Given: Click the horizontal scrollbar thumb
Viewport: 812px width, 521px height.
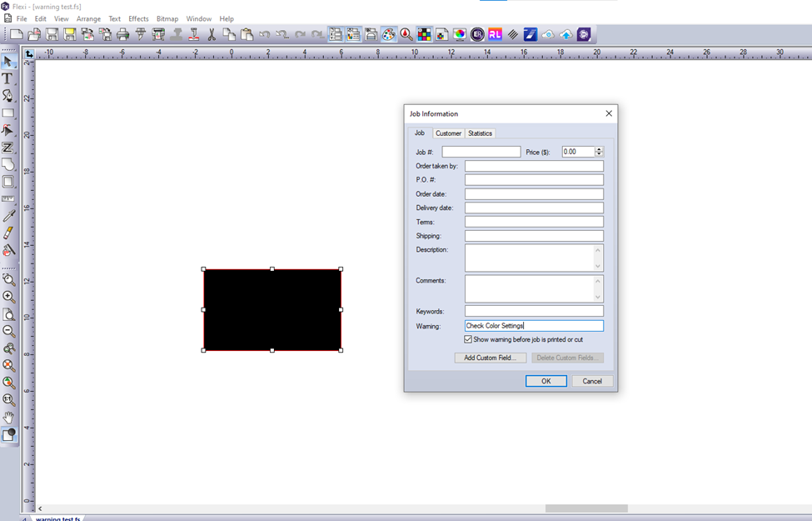Looking at the screenshot, I should pos(586,508).
